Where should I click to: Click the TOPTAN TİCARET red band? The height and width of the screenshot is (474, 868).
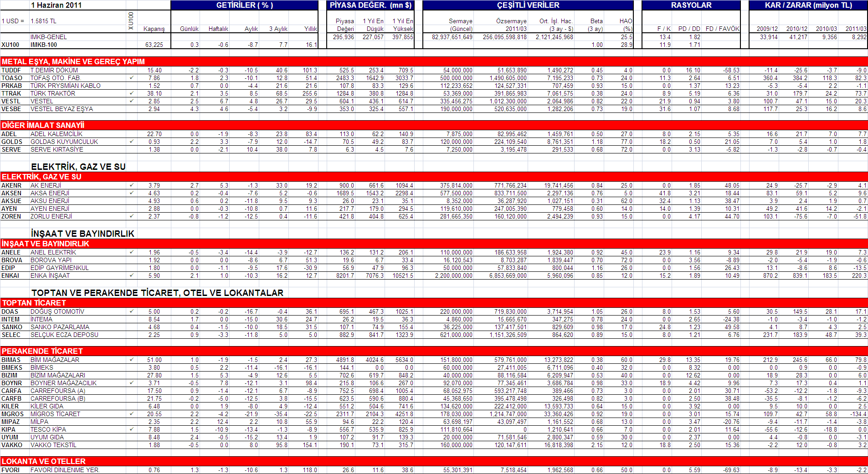[x=434, y=303]
